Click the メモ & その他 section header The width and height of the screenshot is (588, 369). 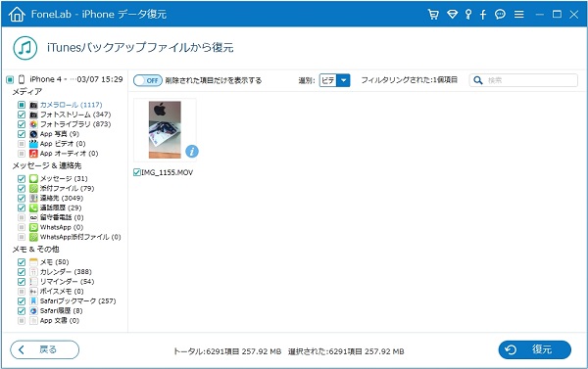pos(35,250)
